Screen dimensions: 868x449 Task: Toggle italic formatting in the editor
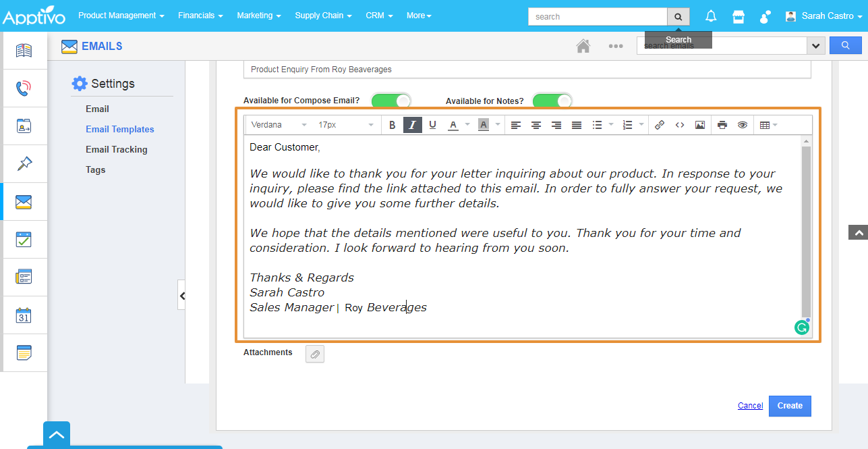[x=412, y=125]
